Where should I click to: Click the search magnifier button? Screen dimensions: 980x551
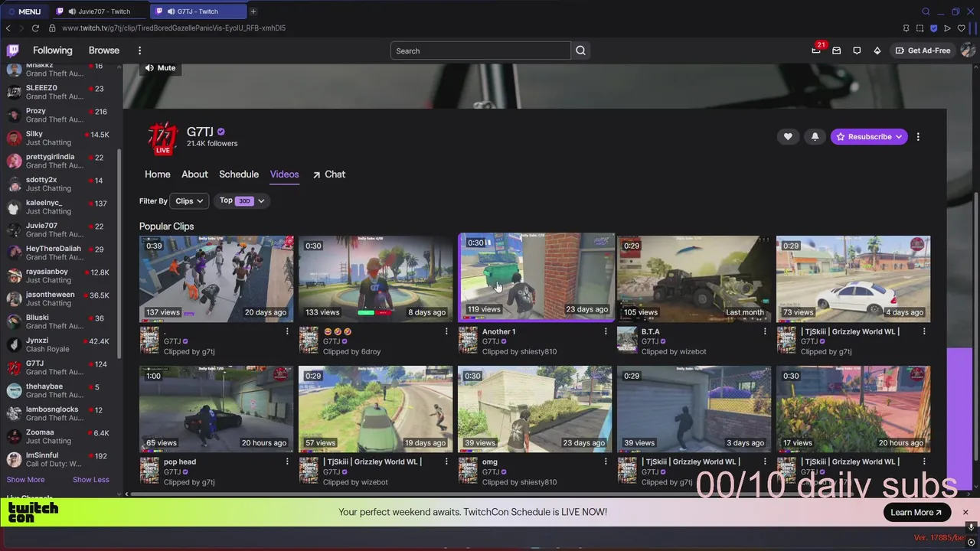click(x=581, y=51)
